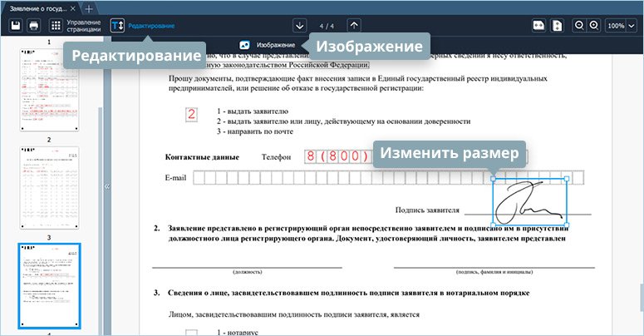Select the Изображение image tool
The height and width of the screenshot is (336, 644).
click(x=268, y=44)
